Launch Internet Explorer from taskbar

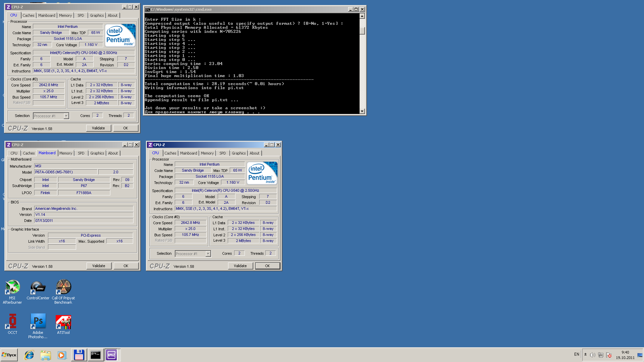pyautogui.click(x=29, y=355)
